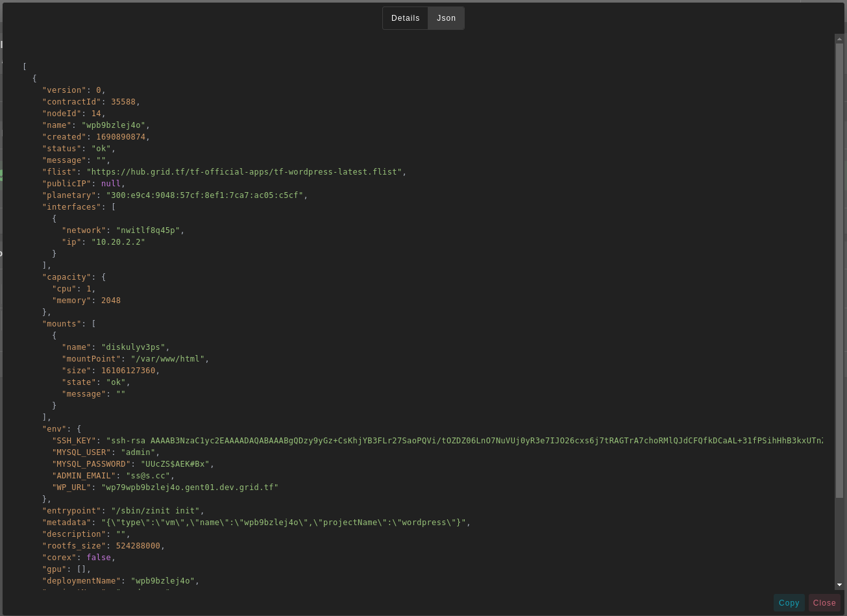Click the tf-wordpress-latest.flist URL value
The image size is (847, 616).
[x=244, y=172]
